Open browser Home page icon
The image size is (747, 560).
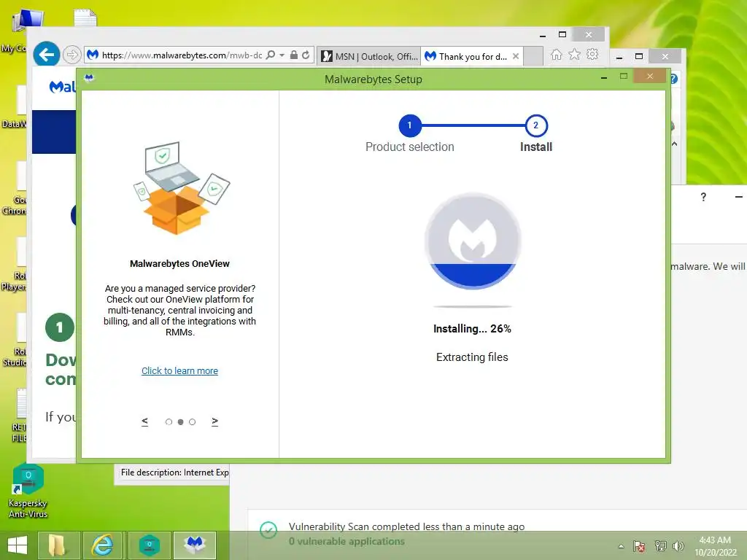pos(556,54)
